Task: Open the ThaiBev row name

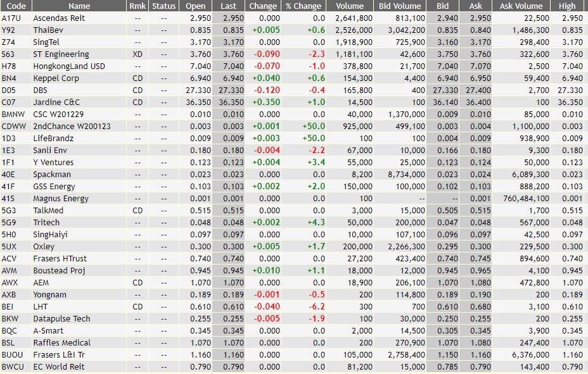Action: tap(48, 30)
